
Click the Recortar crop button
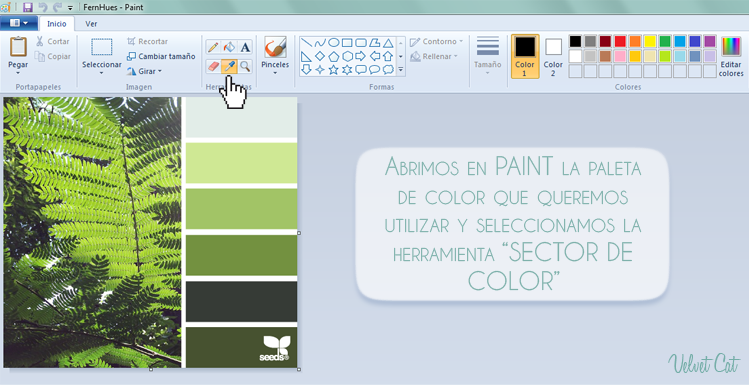point(147,42)
